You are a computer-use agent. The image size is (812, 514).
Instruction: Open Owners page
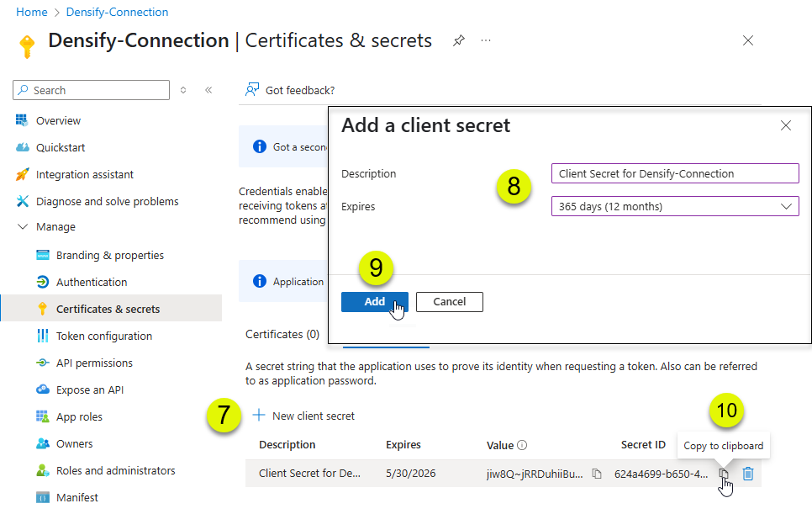(75, 444)
